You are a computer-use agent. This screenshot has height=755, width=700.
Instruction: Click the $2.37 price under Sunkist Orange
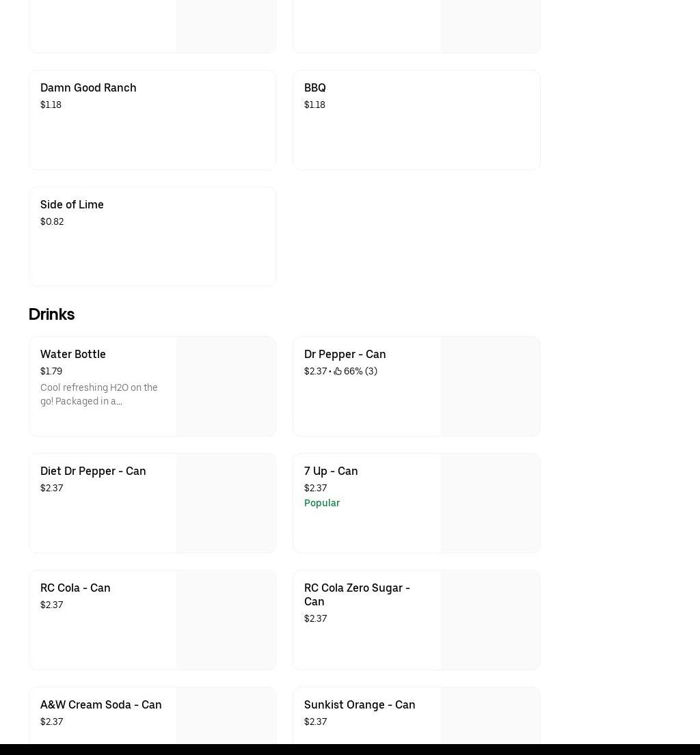pos(316,722)
